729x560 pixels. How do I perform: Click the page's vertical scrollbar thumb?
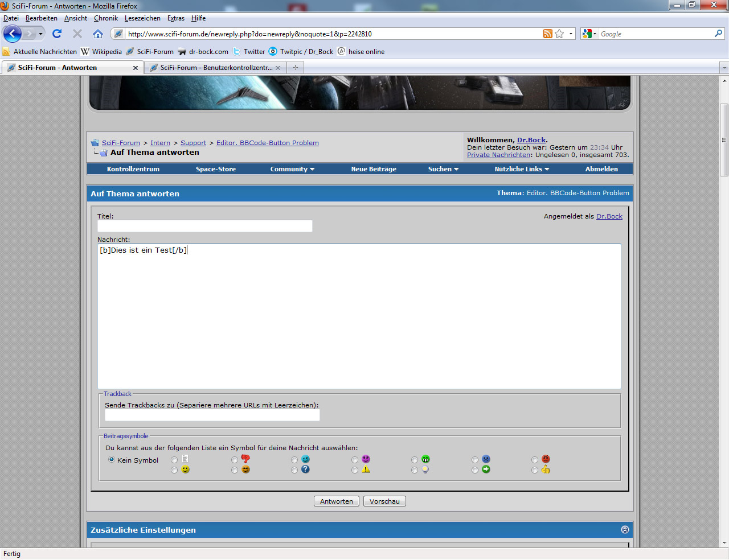tap(724, 140)
